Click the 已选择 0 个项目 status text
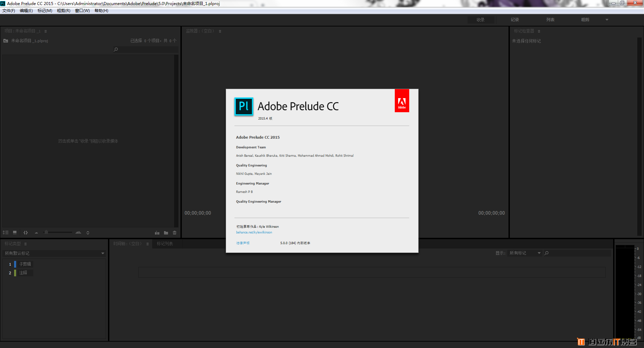Image resolution: width=644 pixels, height=348 pixels. pos(153,41)
